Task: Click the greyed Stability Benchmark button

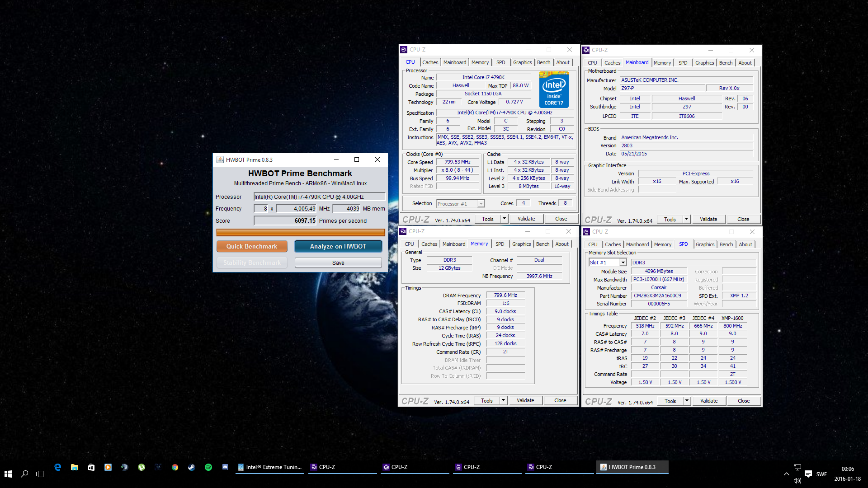Action: [x=252, y=263]
